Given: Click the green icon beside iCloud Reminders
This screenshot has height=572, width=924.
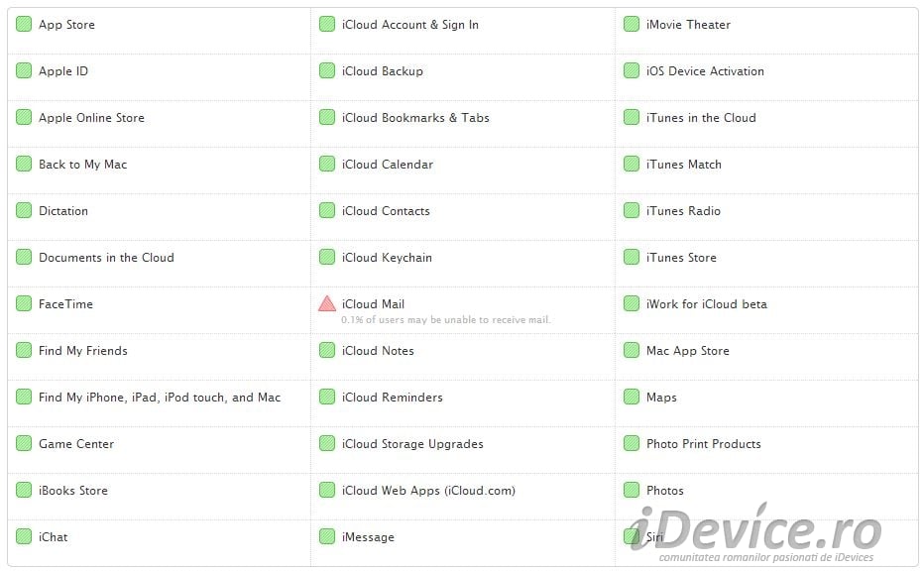Looking at the screenshot, I should coord(327,397).
